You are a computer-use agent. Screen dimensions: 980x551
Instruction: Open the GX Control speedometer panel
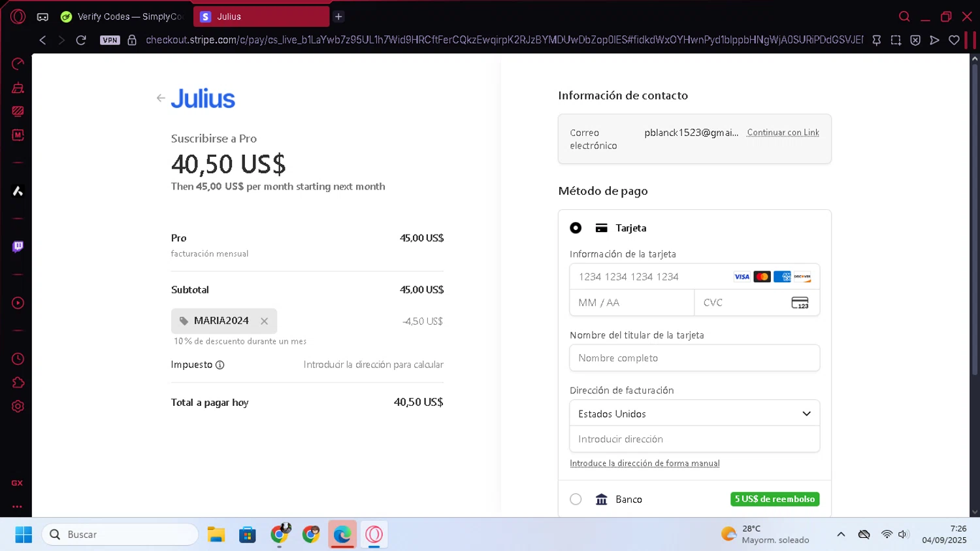pyautogui.click(x=18, y=64)
